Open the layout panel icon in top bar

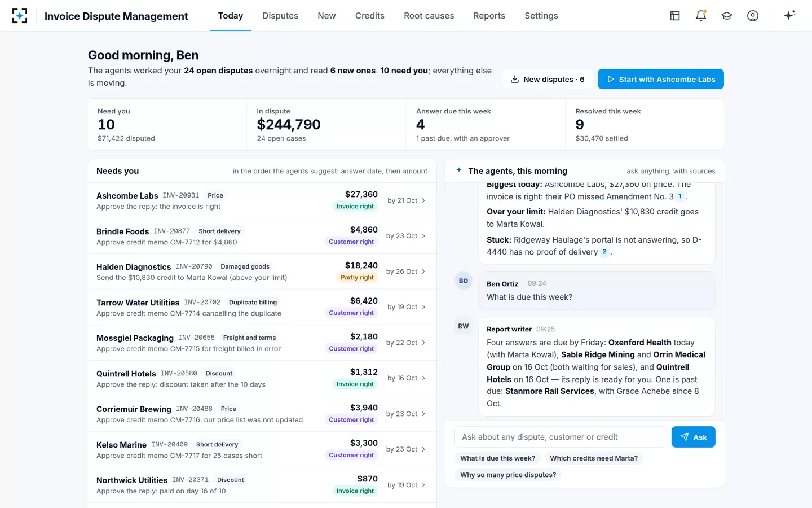[x=675, y=16]
